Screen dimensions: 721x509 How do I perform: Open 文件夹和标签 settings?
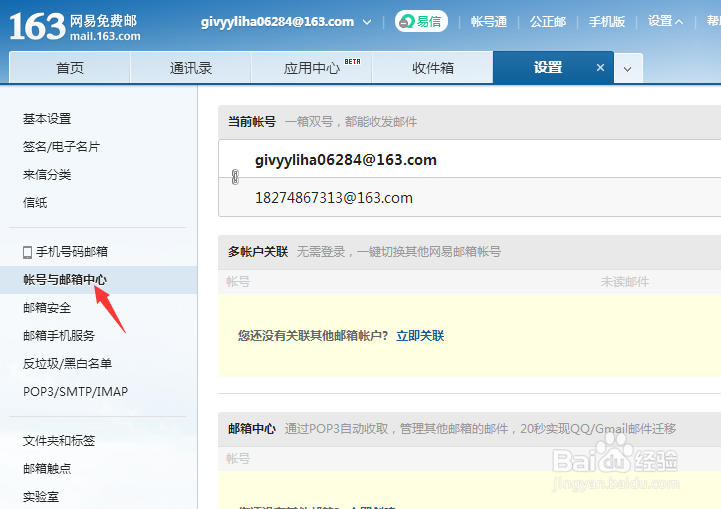click(59, 440)
